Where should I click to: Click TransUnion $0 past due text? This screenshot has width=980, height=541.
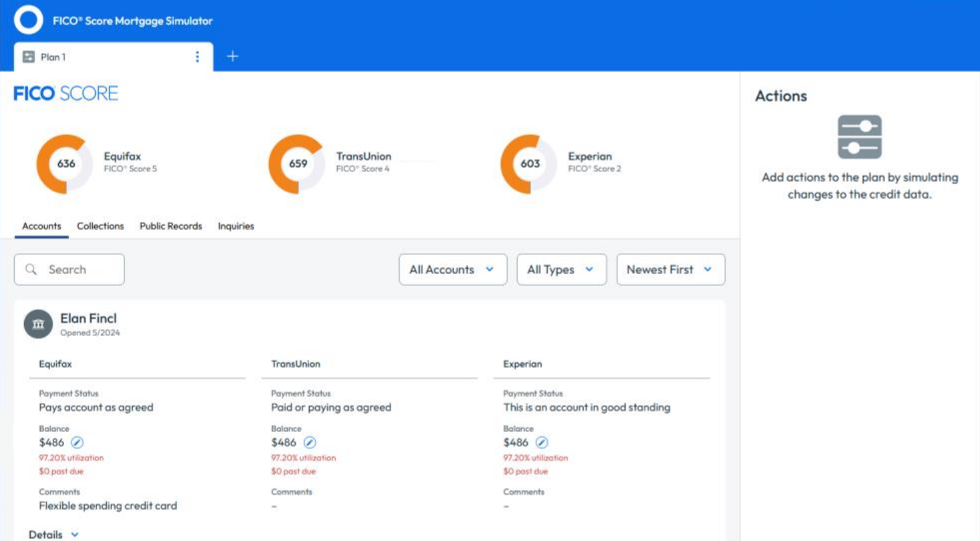click(294, 472)
